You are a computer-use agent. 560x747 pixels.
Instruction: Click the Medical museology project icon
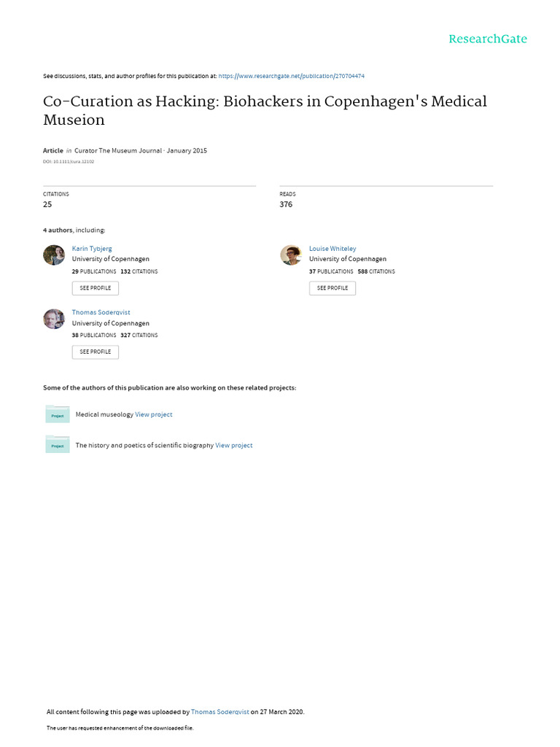click(x=58, y=414)
